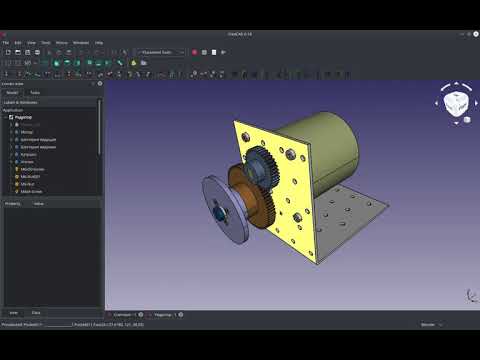Open the macros dialog icon

click(x=214, y=52)
